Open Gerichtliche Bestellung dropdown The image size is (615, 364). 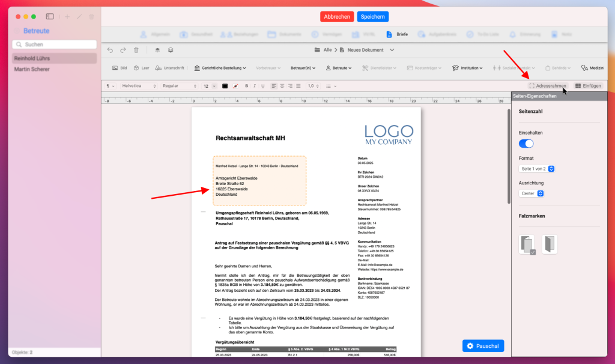pos(220,68)
